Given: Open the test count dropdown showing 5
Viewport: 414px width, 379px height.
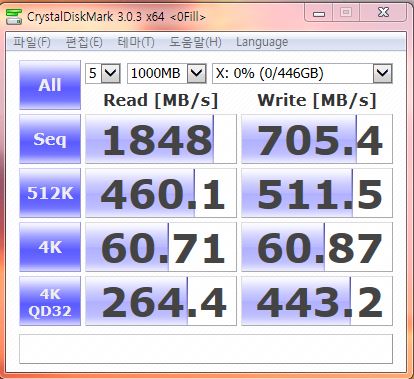Looking at the screenshot, I should click(x=103, y=73).
